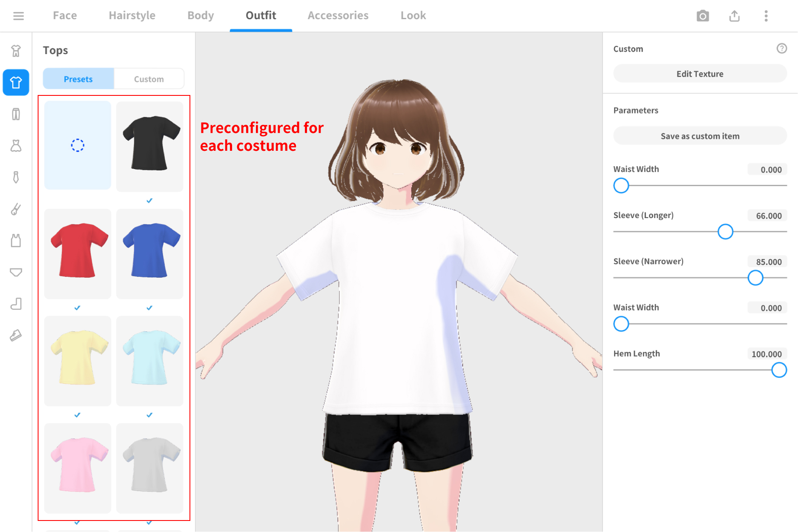Image resolution: width=798 pixels, height=532 pixels.
Task: Open the hamburger main menu
Action: [x=18, y=16]
